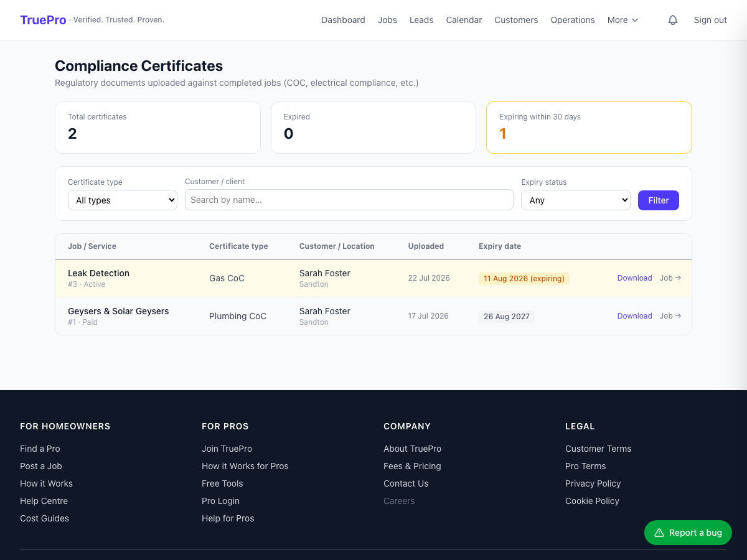
Task: Click the 'Expiry date' column header
Action: click(x=500, y=246)
